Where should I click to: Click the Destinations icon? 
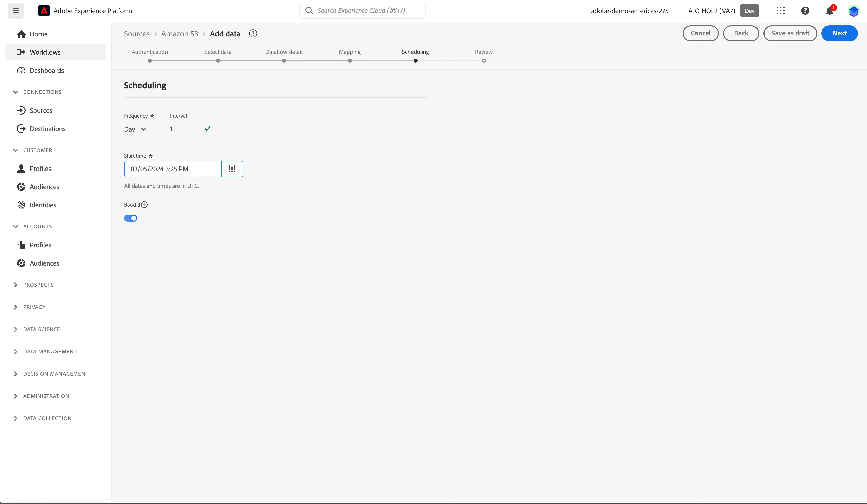click(21, 129)
